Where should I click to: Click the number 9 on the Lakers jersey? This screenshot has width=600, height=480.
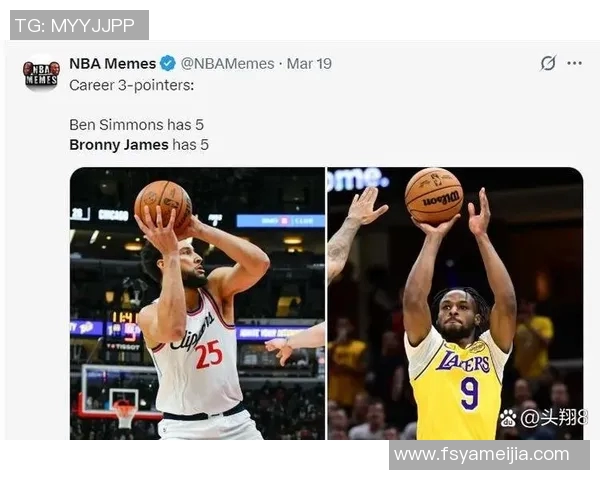pos(469,392)
